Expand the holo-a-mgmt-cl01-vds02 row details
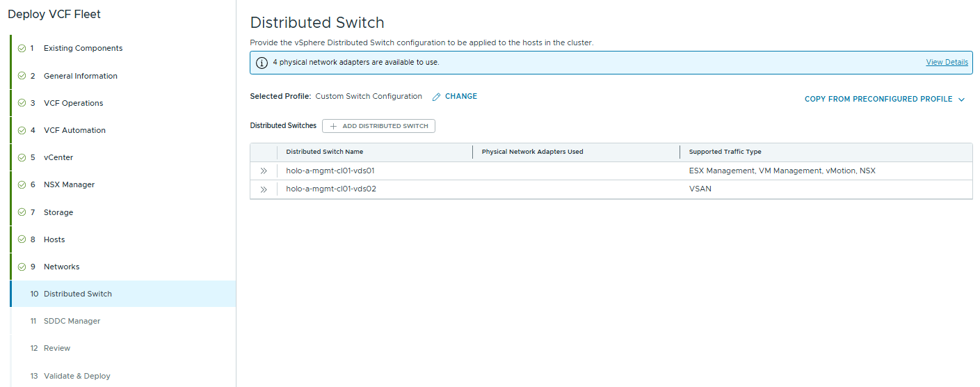 pos(264,189)
